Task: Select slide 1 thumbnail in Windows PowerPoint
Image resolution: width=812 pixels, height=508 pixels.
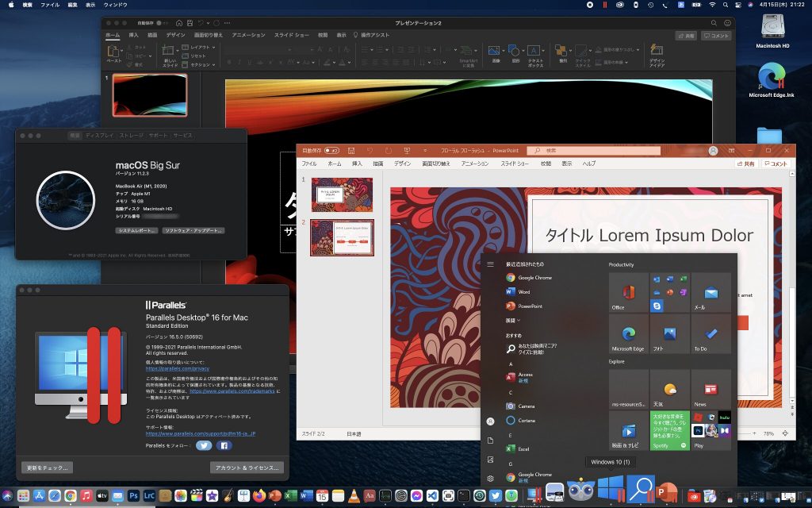Action: coord(342,194)
